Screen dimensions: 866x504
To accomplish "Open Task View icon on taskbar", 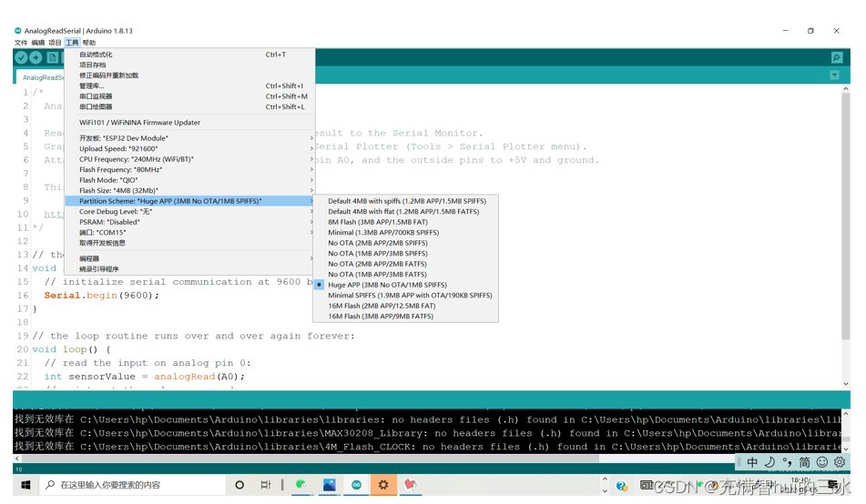I will [266, 485].
